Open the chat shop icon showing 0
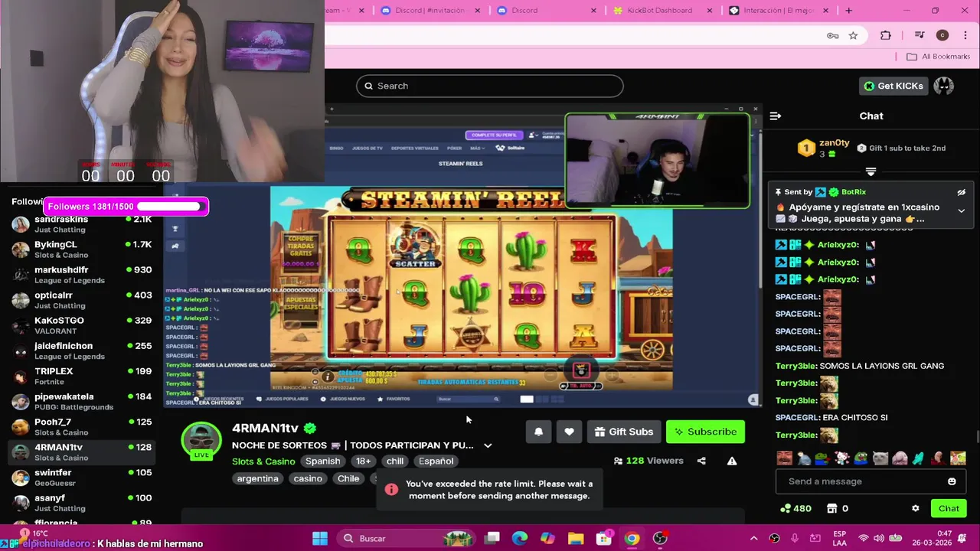The width and height of the screenshot is (980, 551). [838, 508]
